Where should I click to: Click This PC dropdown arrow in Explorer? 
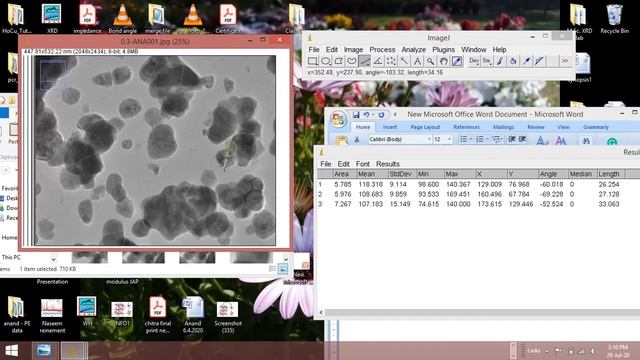(53, 259)
